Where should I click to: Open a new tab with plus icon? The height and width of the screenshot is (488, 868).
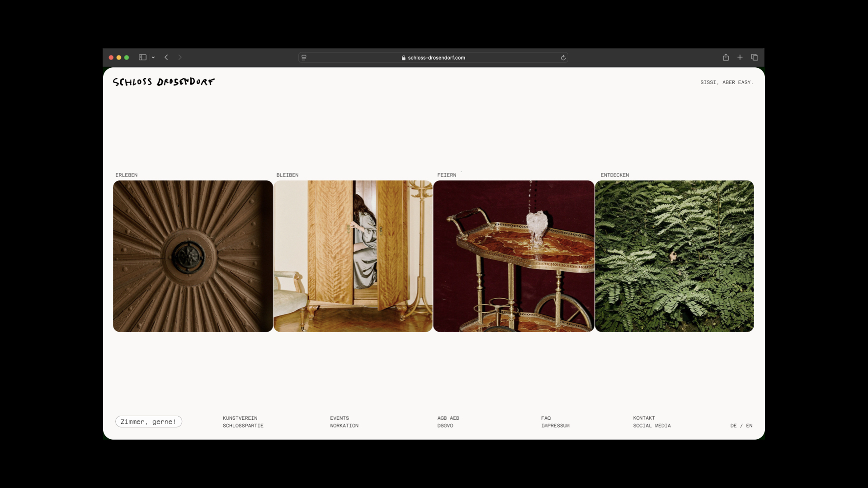click(x=740, y=57)
